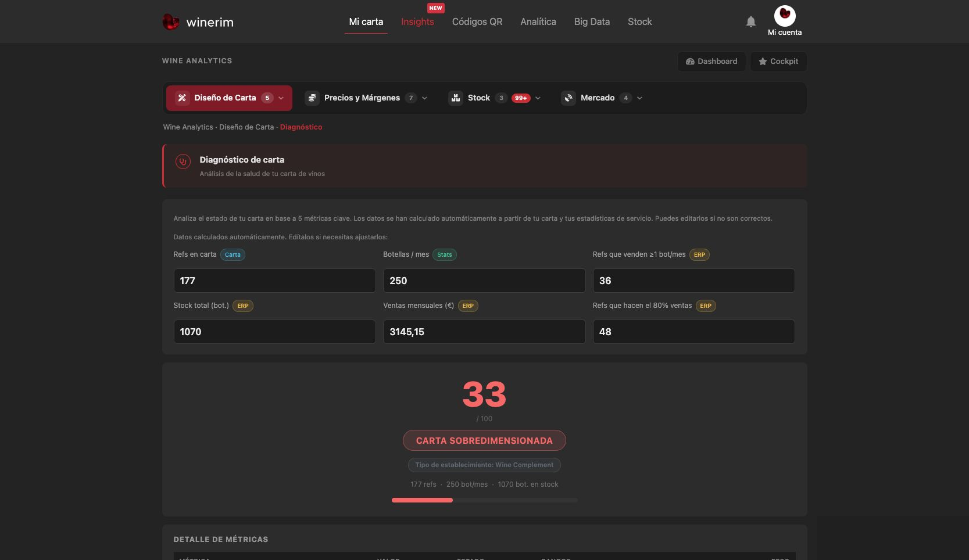The width and height of the screenshot is (969, 560).
Task: Click the NEW badge above Insights
Action: [x=435, y=8]
